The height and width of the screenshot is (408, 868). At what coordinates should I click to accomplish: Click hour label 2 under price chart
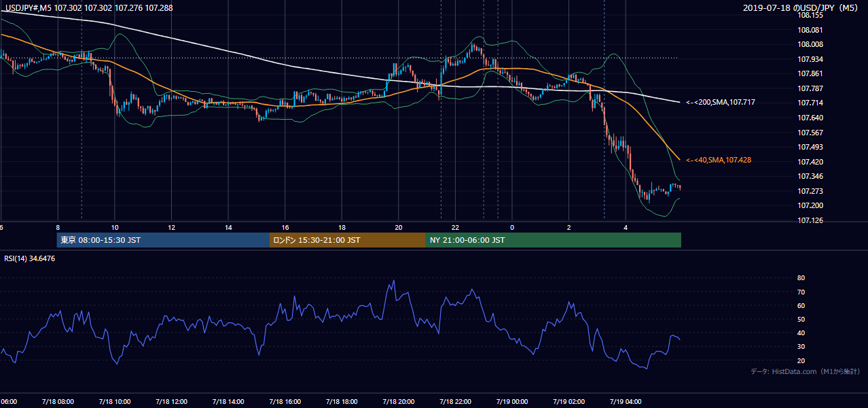[x=569, y=227]
